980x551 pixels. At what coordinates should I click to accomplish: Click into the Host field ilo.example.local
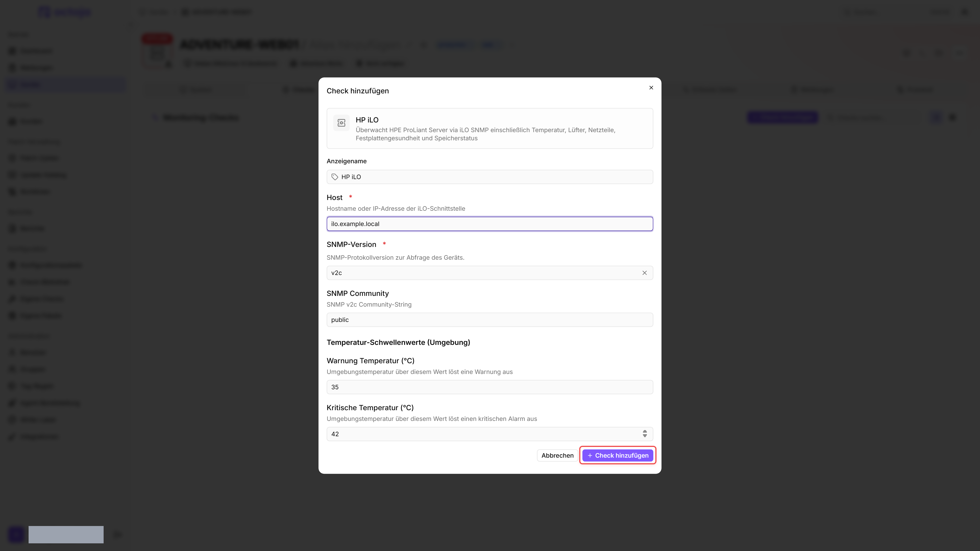490,224
